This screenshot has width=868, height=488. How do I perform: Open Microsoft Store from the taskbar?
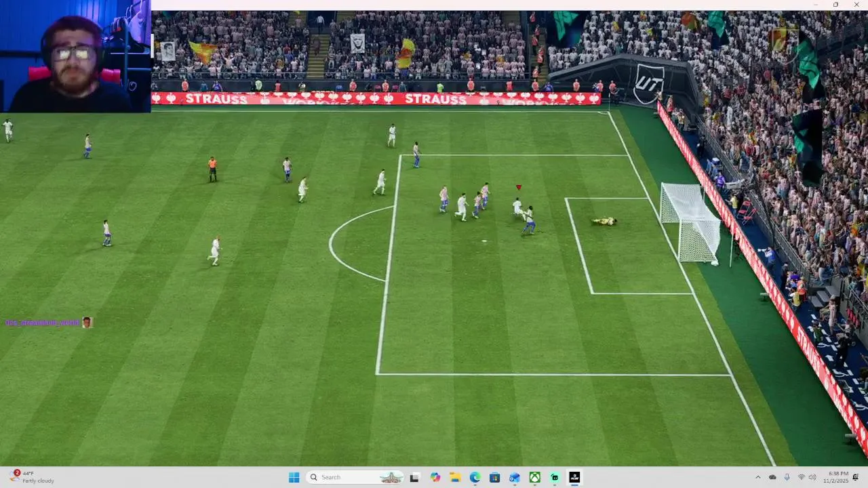tap(494, 477)
